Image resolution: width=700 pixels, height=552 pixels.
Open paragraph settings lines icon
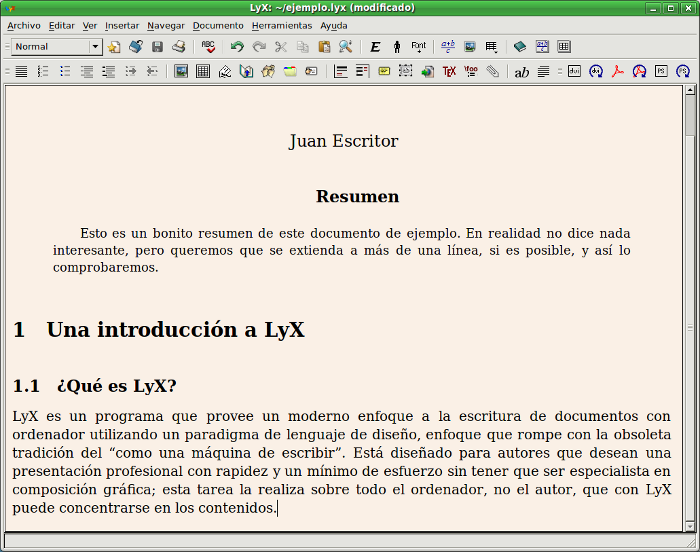(543, 71)
